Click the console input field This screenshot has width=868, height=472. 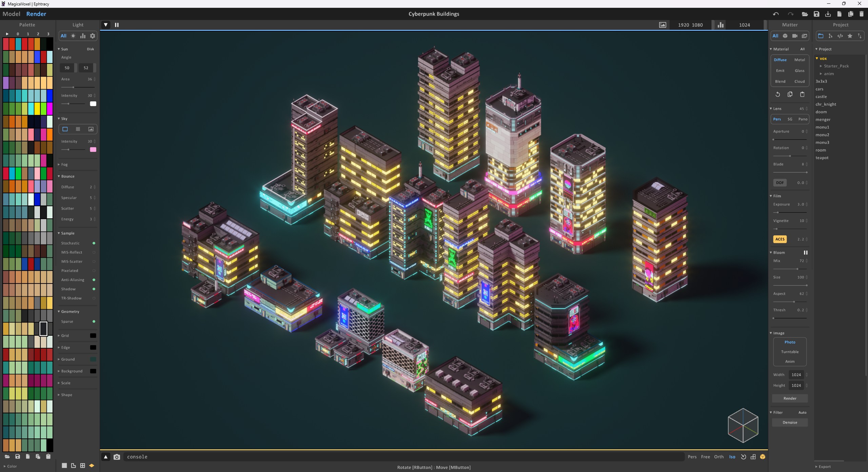pos(403,457)
